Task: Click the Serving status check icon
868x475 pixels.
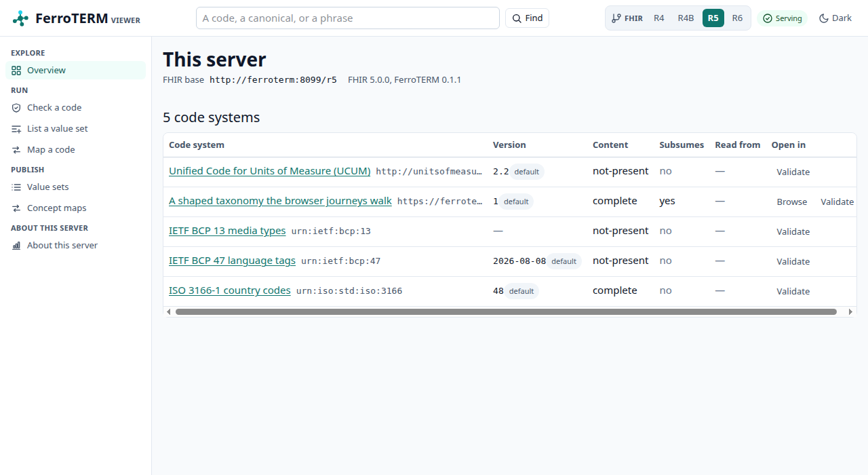Action: tap(768, 18)
